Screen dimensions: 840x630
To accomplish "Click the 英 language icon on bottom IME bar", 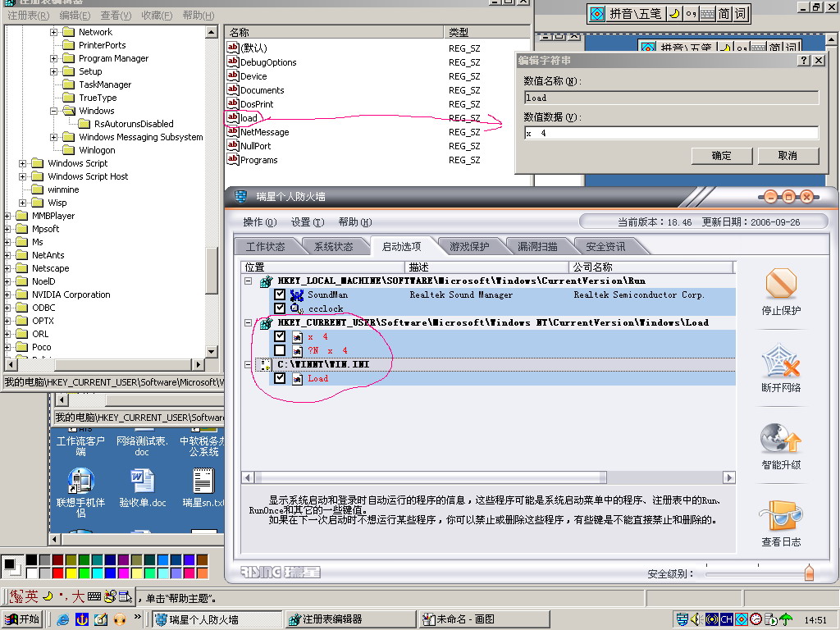I will pos(32,596).
